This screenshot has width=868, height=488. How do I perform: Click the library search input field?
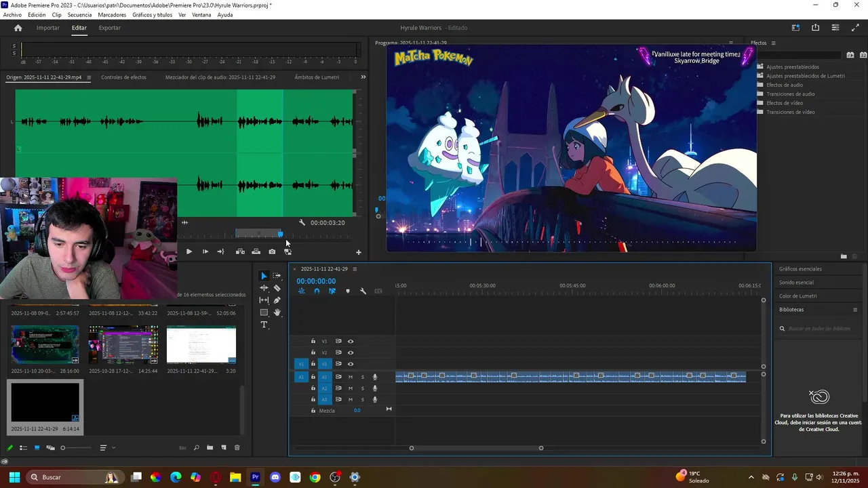click(818, 329)
